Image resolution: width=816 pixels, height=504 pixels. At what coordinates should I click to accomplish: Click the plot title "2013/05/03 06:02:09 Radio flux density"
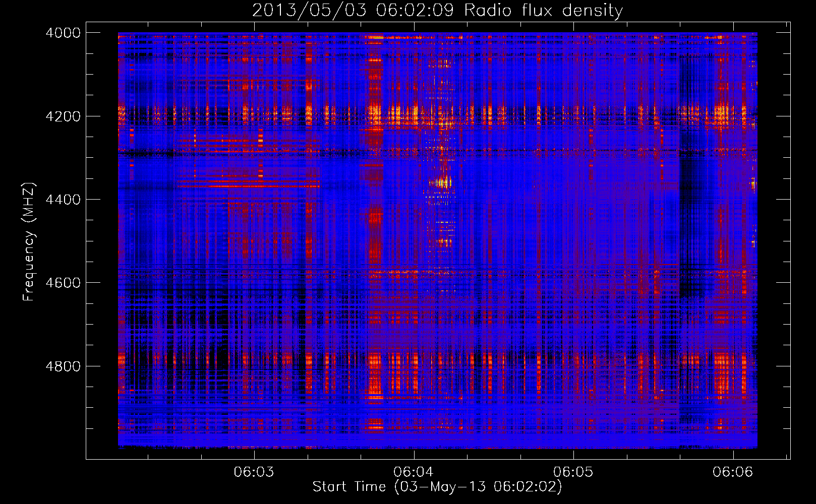pyautogui.click(x=437, y=10)
